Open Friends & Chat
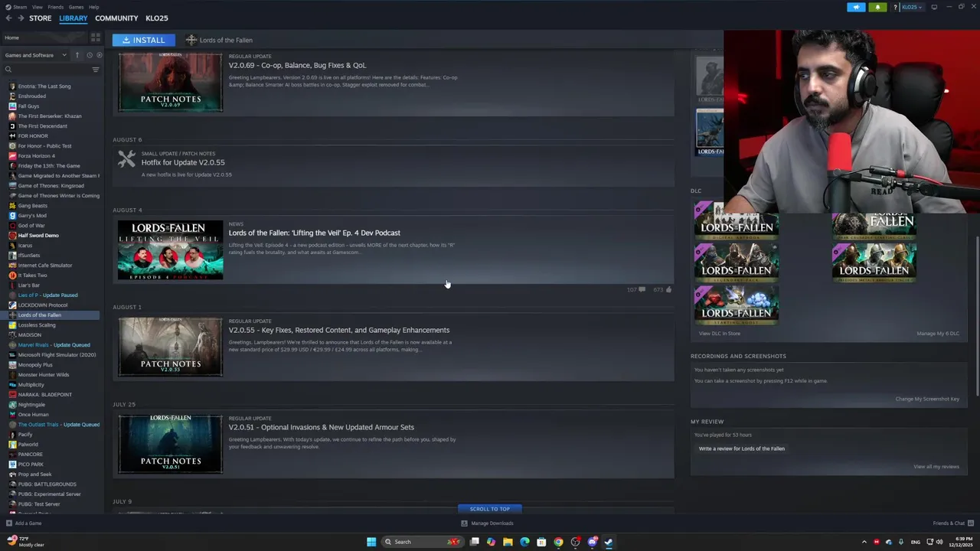Viewport: 980px width, 551px height. tap(952, 523)
